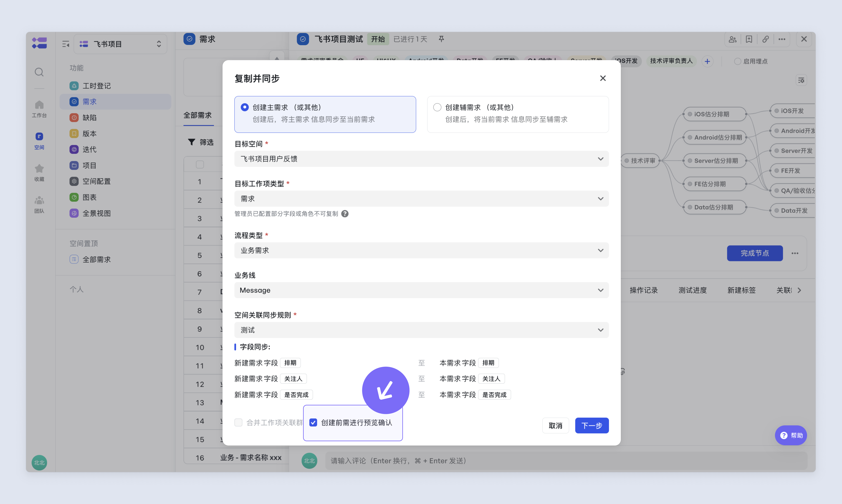This screenshot has height=504, width=842.
Task: Open the 帮助 help button
Action: click(x=791, y=435)
